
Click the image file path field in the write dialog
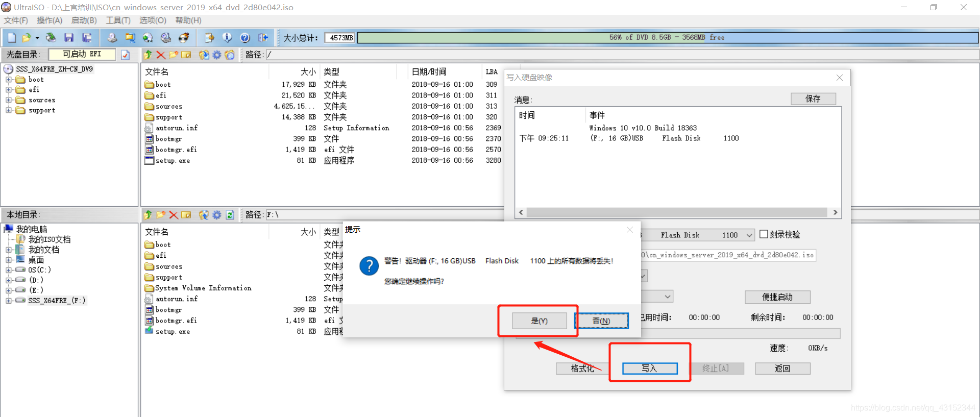(728, 255)
